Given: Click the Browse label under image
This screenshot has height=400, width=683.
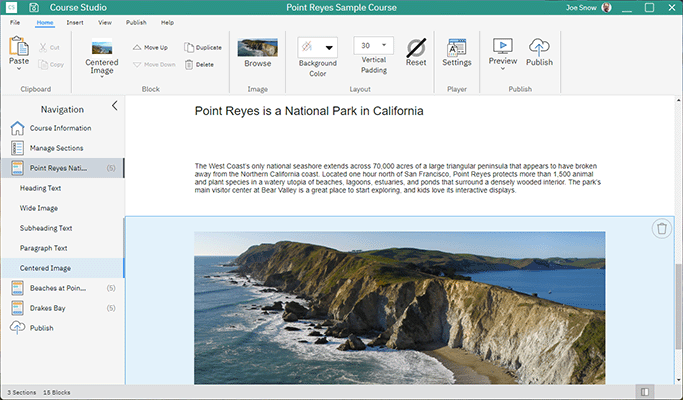Looking at the screenshot, I should (257, 64).
